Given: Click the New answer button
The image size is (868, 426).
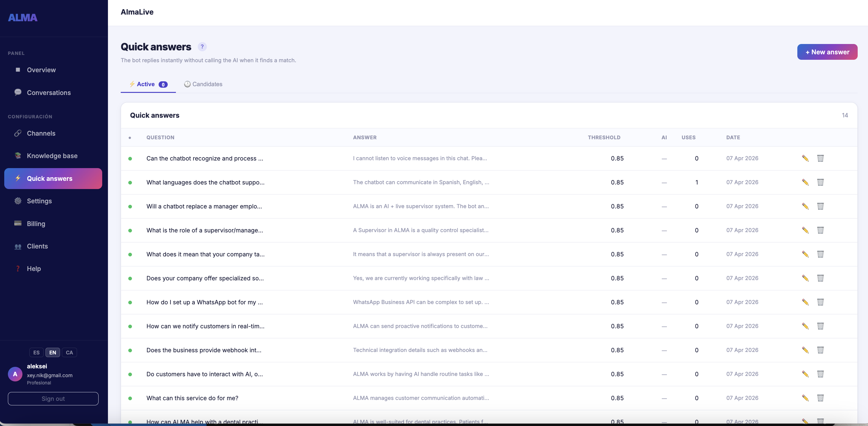Looking at the screenshot, I should [827, 52].
